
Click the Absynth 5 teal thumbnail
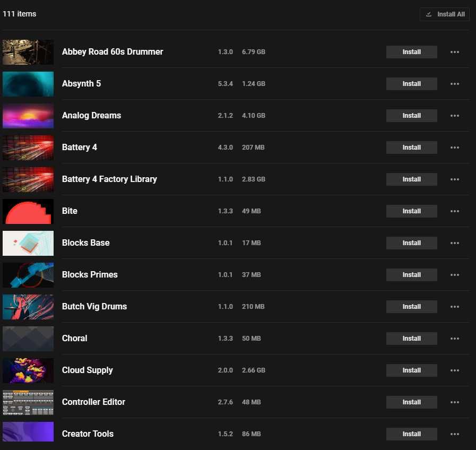point(28,84)
